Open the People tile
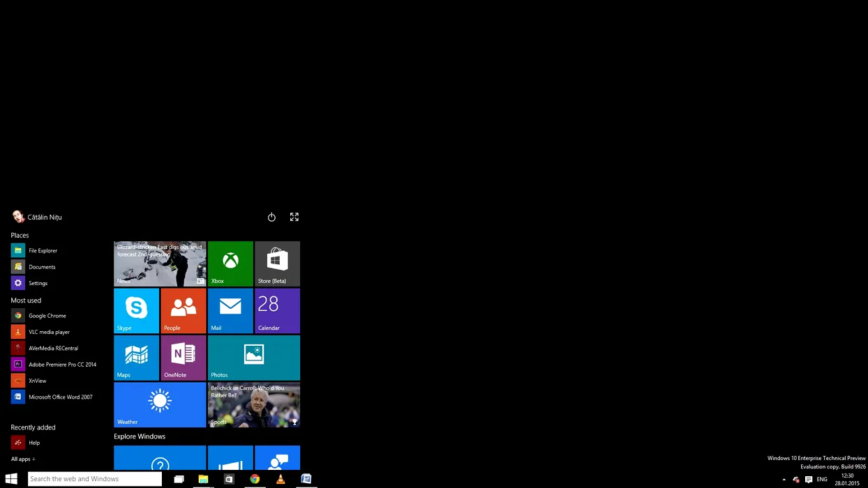868x488 pixels. tap(184, 311)
